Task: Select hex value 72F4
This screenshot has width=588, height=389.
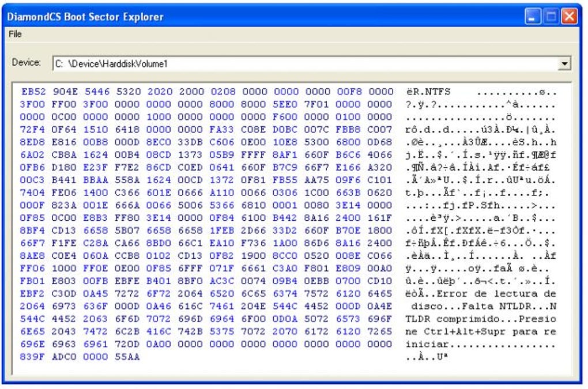Action: coord(33,130)
